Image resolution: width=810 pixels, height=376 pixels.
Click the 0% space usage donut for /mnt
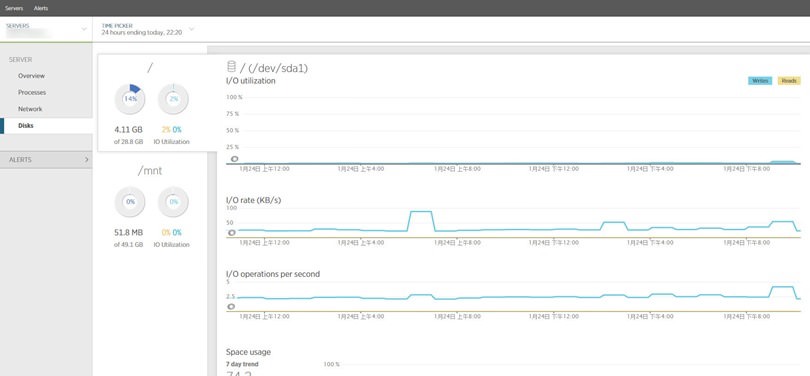(x=130, y=202)
